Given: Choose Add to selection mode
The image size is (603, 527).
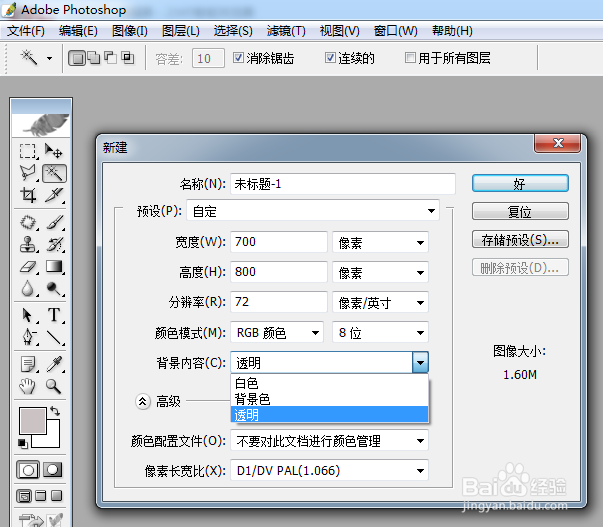Looking at the screenshot, I should [x=94, y=58].
